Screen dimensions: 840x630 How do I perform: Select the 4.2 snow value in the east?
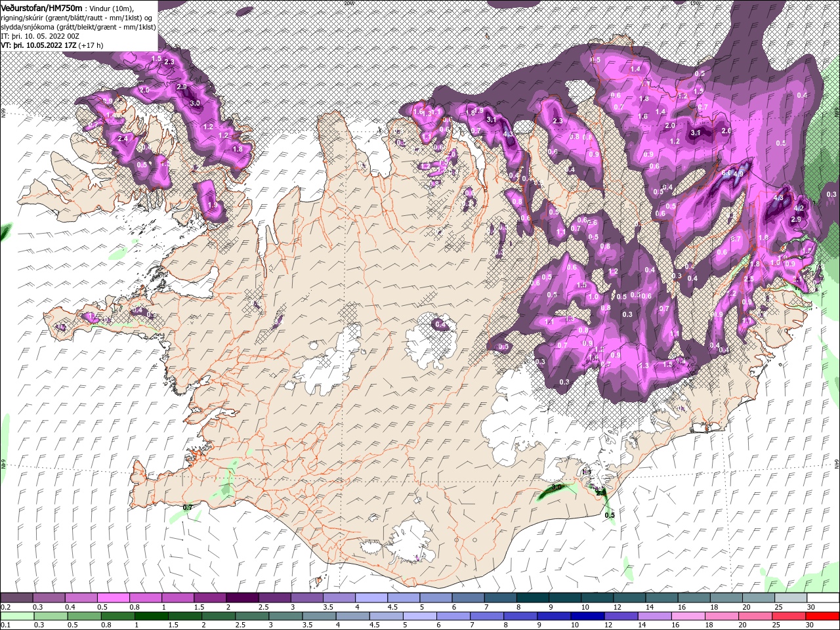(x=799, y=208)
